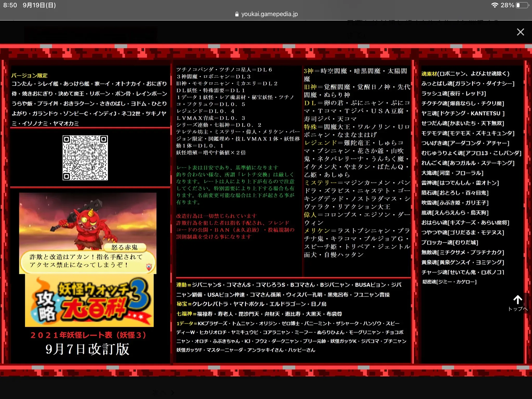Tap the ふっとばし魂[ガランドウ・ダイナシー] row
The height and width of the screenshot is (399, 532).
[x=468, y=84]
